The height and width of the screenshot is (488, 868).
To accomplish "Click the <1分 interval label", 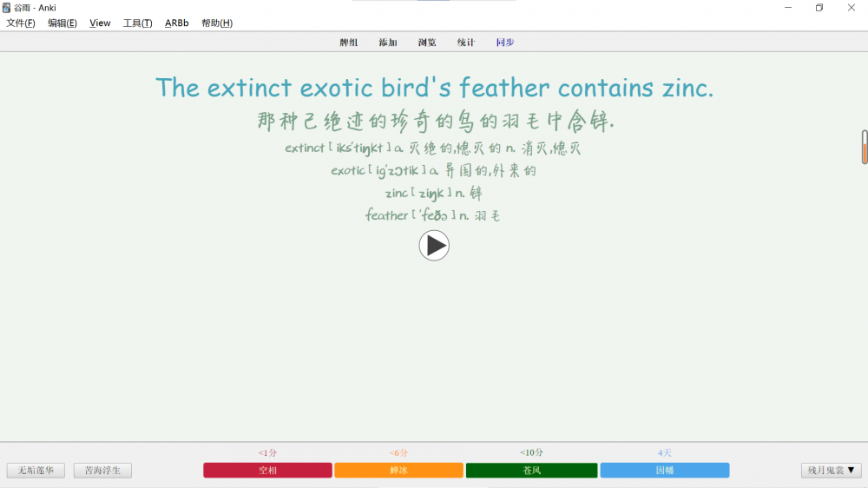I will click(267, 453).
